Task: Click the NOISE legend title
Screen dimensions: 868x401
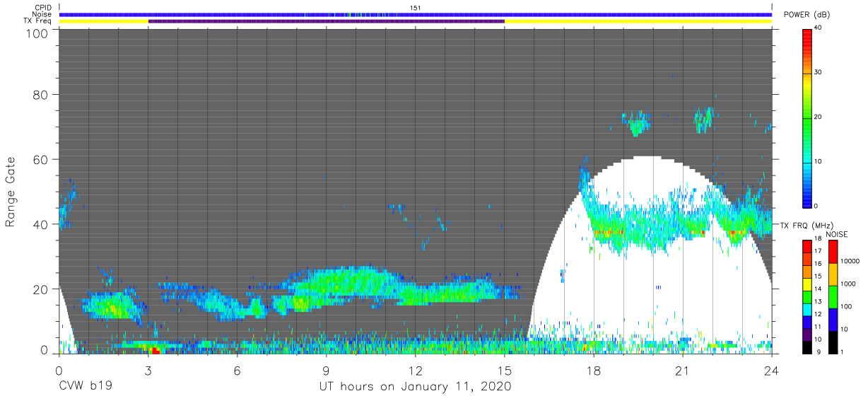Action: click(x=836, y=234)
